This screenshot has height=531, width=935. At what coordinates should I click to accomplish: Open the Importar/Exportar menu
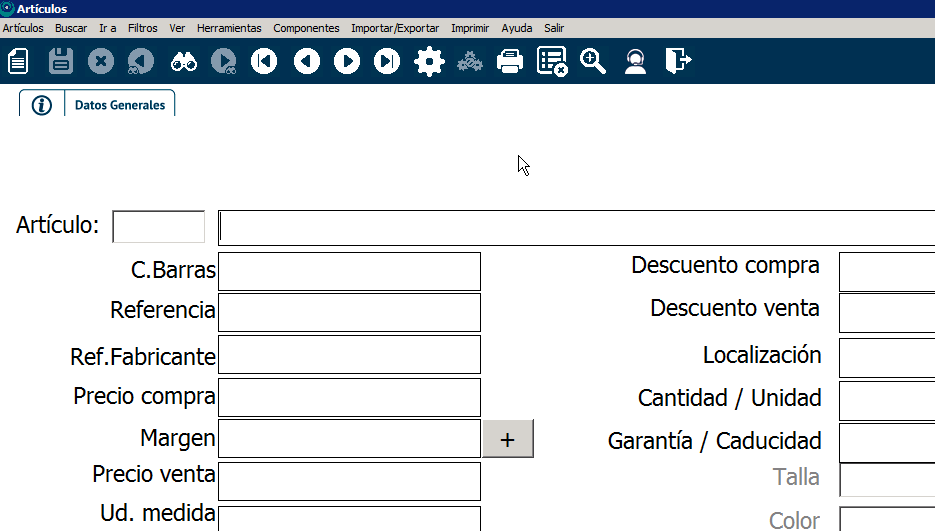pos(394,28)
